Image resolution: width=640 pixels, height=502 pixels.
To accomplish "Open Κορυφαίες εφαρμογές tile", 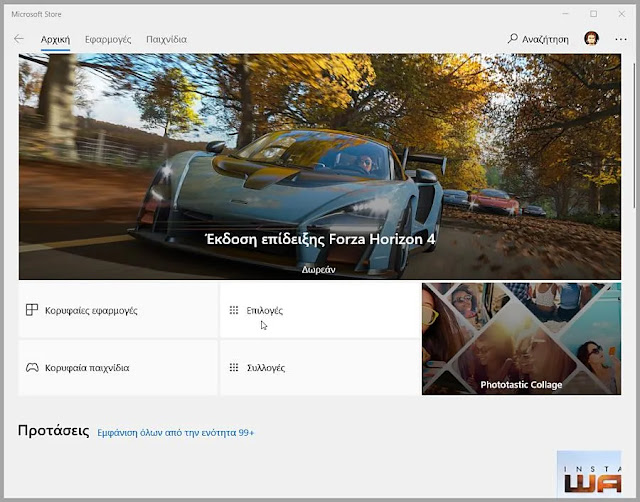I will 118,310.
